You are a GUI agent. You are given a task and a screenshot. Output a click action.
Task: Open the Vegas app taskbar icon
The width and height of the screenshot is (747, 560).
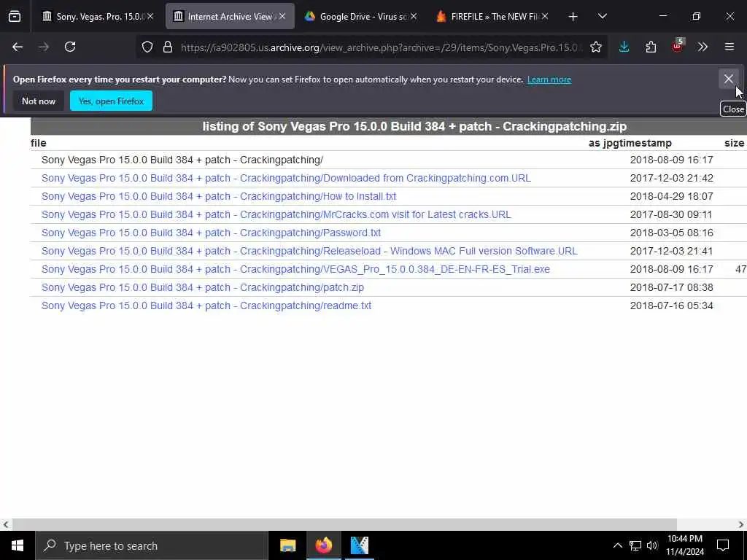[359, 545]
